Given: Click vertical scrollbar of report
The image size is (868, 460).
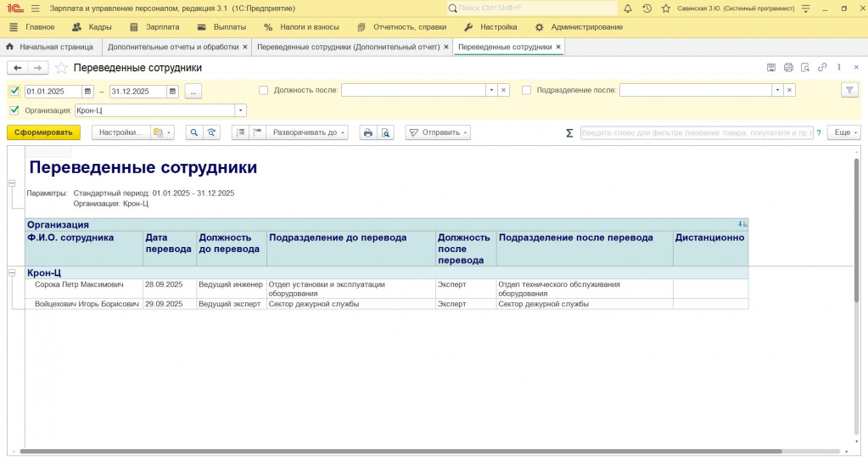Looking at the screenshot, I should point(856,230).
